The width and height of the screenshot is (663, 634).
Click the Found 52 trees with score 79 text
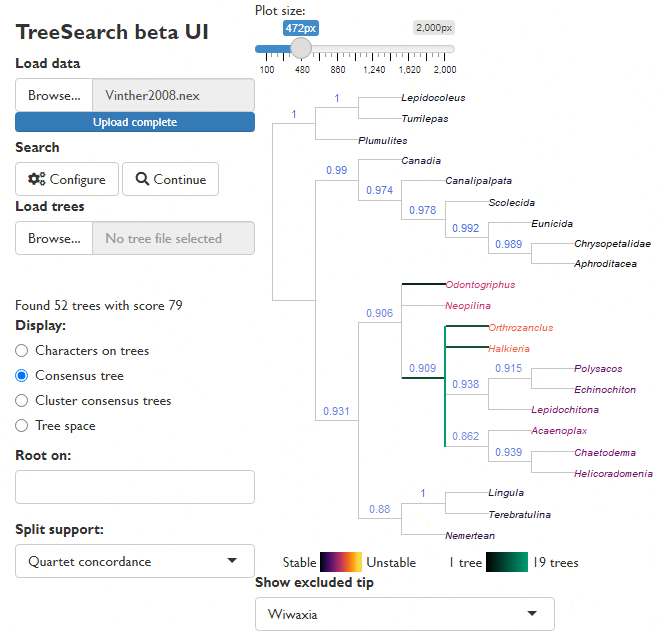(99, 305)
